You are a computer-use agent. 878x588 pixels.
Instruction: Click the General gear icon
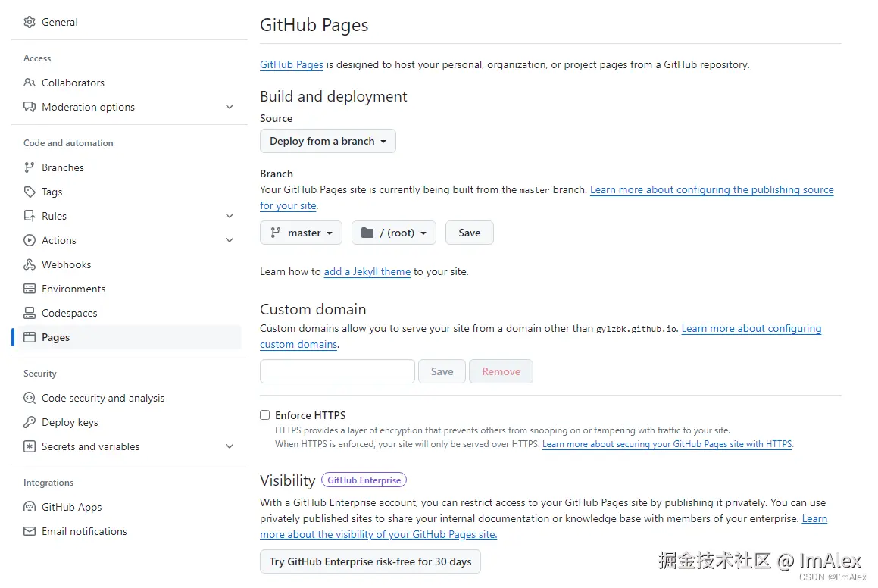(30, 22)
